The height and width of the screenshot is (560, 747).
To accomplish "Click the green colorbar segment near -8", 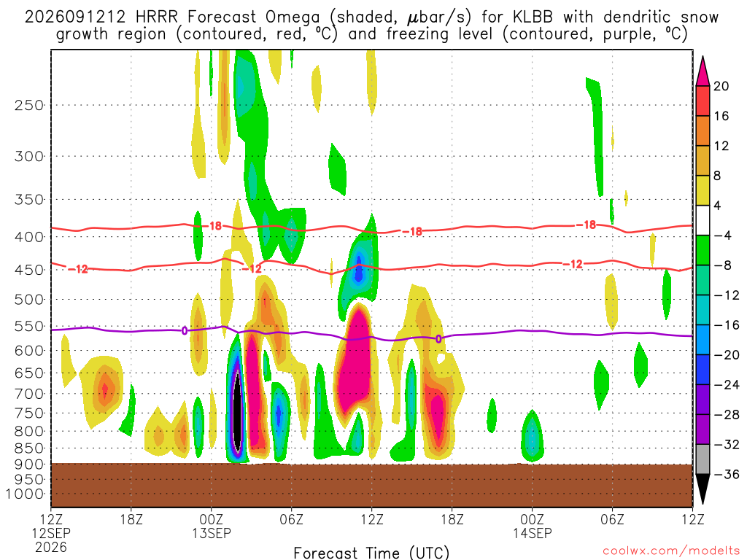I will [703, 251].
